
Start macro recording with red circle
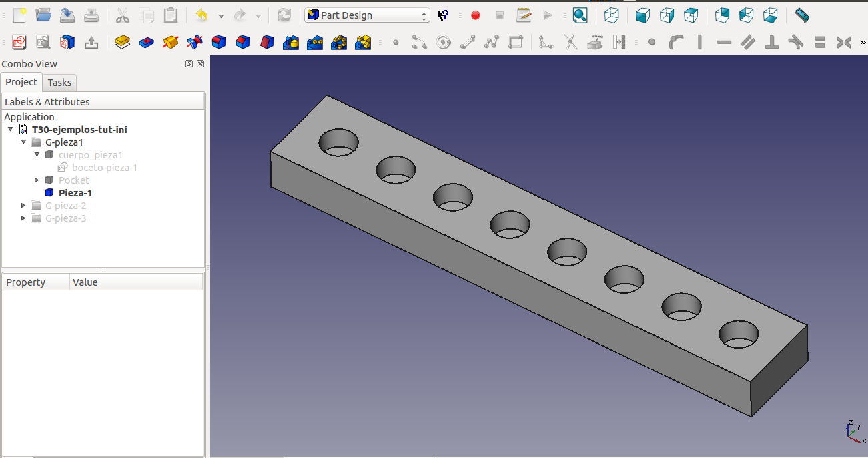[476, 15]
